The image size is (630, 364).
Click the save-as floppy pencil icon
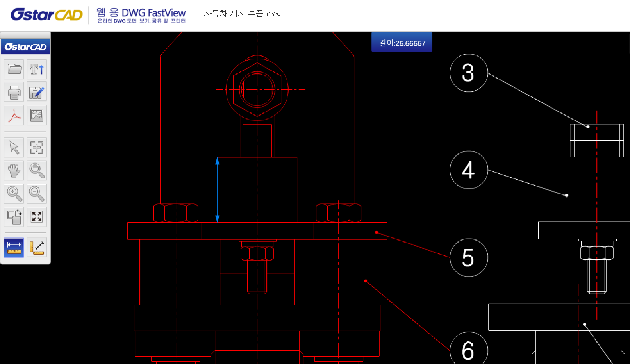click(x=37, y=92)
